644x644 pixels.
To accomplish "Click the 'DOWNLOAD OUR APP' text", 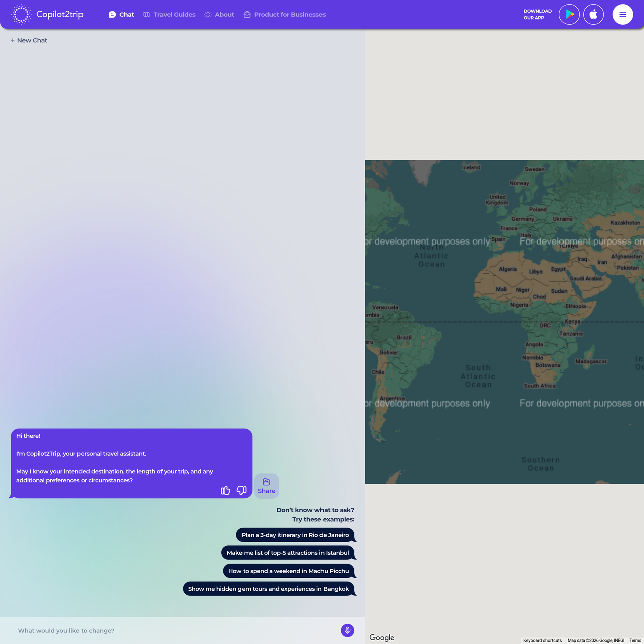I will click(x=538, y=14).
